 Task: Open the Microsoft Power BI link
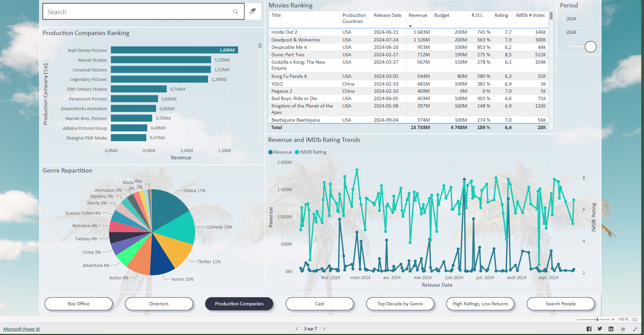click(x=22, y=329)
